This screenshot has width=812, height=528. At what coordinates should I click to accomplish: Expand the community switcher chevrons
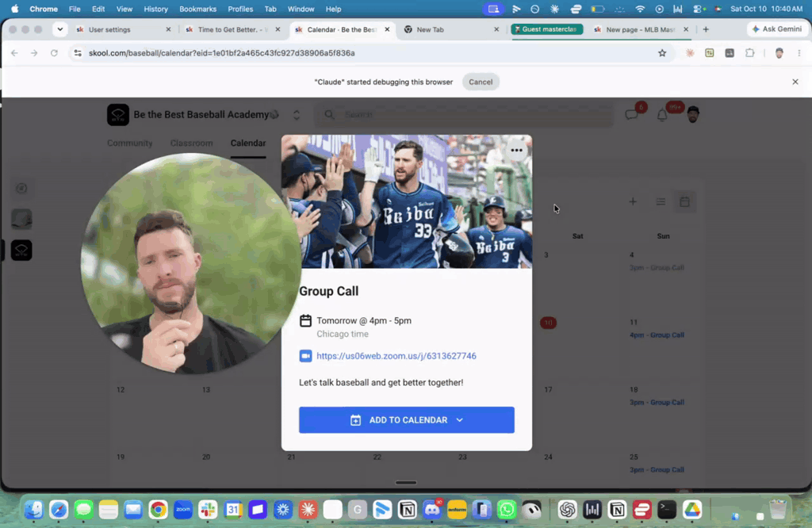point(297,115)
